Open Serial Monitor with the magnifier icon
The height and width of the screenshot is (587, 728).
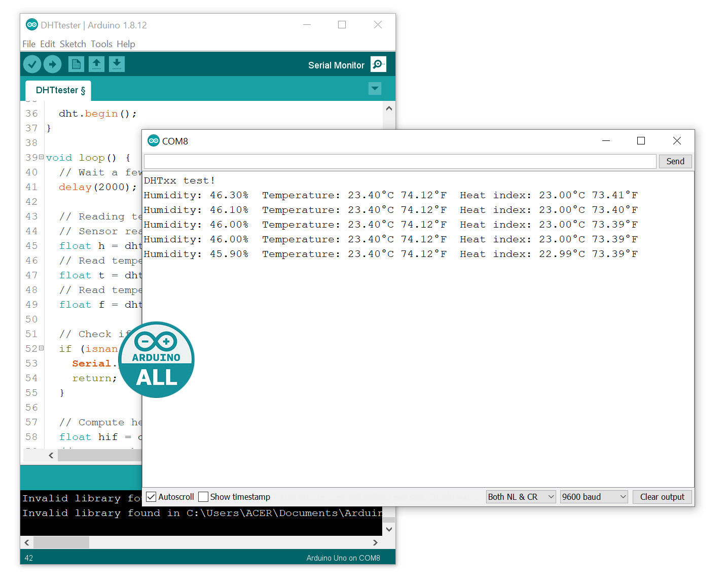point(378,64)
